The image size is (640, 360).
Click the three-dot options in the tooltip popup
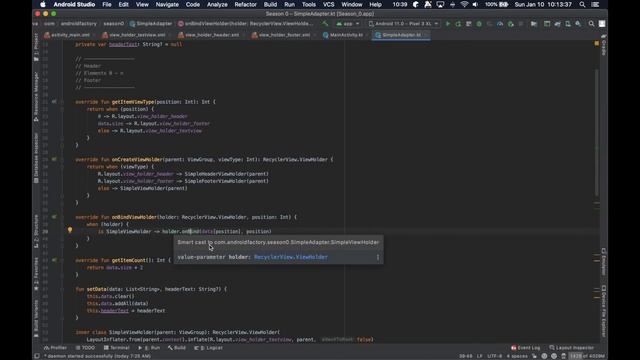click(378, 257)
